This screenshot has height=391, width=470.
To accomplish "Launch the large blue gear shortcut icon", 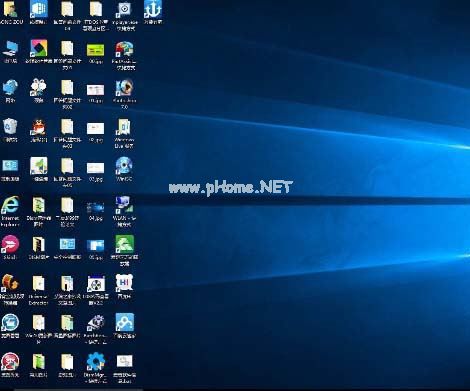I will tap(96, 361).
